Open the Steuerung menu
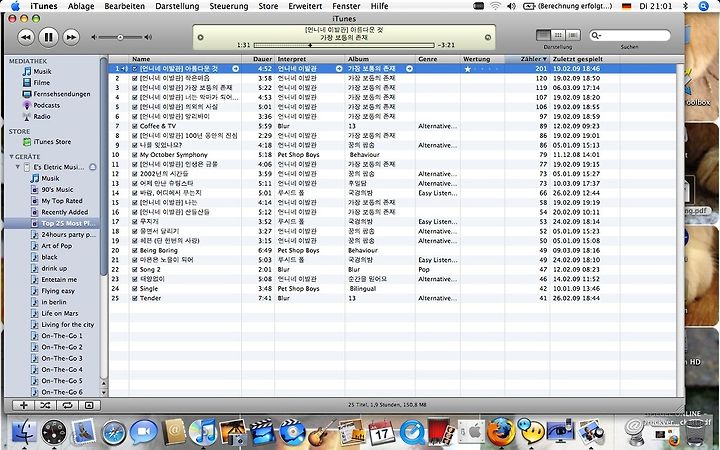The image size is (720, 450). coord(229,6)
